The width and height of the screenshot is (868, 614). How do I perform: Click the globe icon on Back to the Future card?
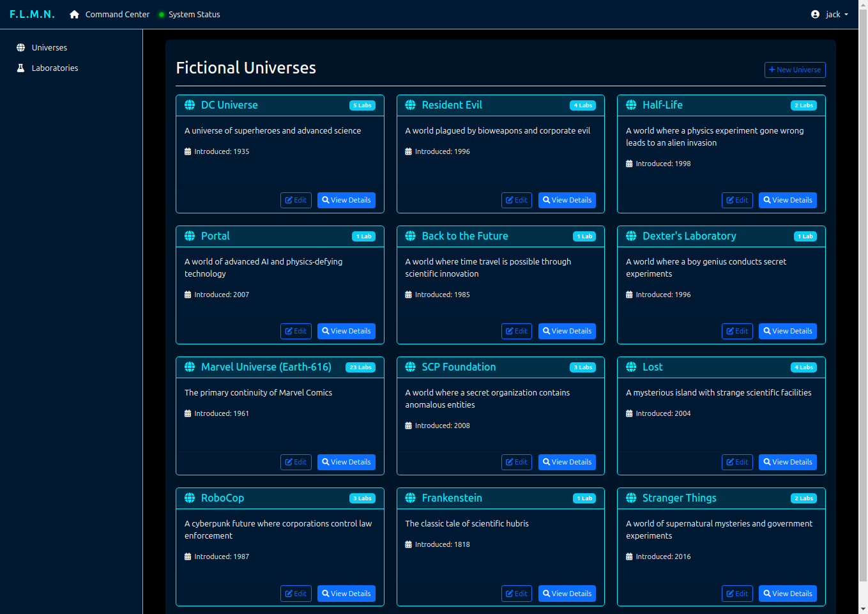point(411,236)
